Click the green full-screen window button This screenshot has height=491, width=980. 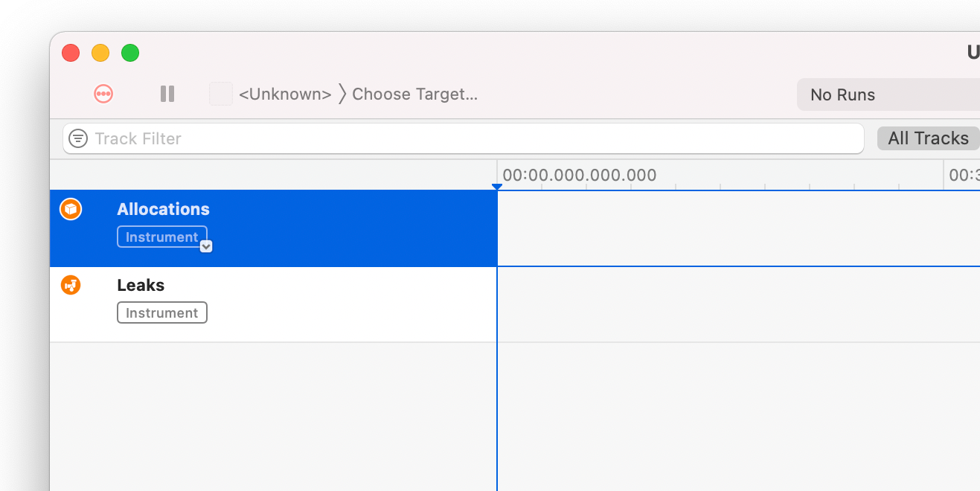coord(130,53)
